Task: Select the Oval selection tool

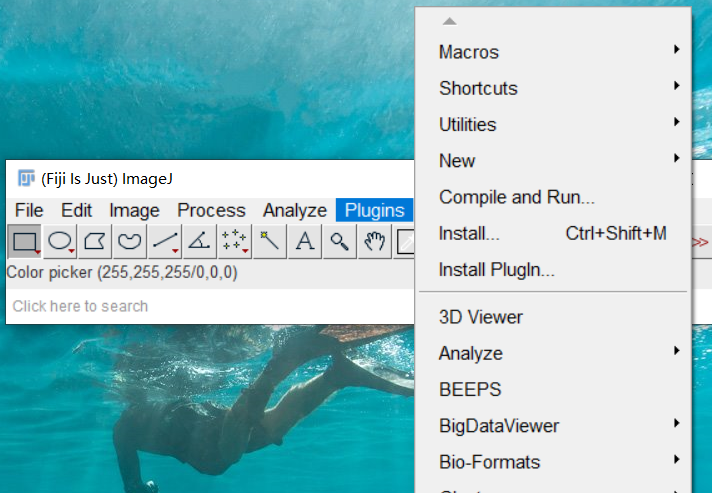Action: click(x=60, y=242)
